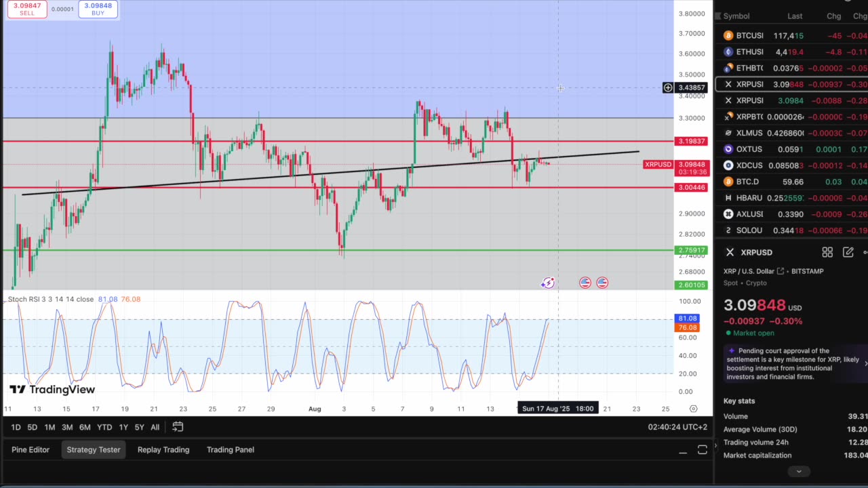Select the 5D time range
Viewport: 868px width, 488px height.
click(x=32, y=427)
